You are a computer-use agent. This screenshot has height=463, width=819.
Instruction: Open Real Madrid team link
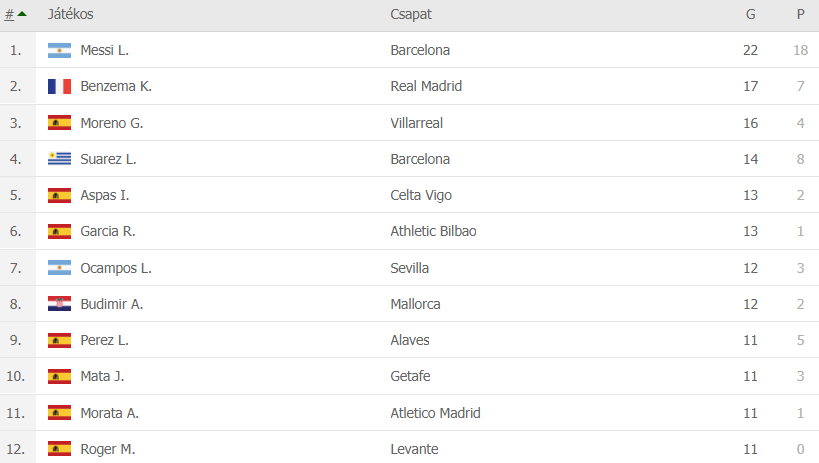[x=426, y=86]
